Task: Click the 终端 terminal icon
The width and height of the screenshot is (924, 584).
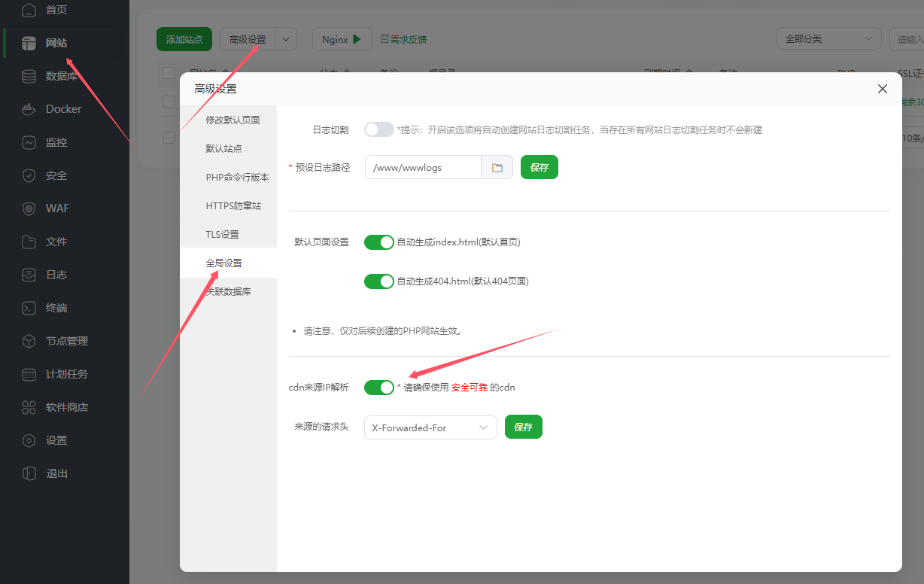Action: [x=29, y=308]
